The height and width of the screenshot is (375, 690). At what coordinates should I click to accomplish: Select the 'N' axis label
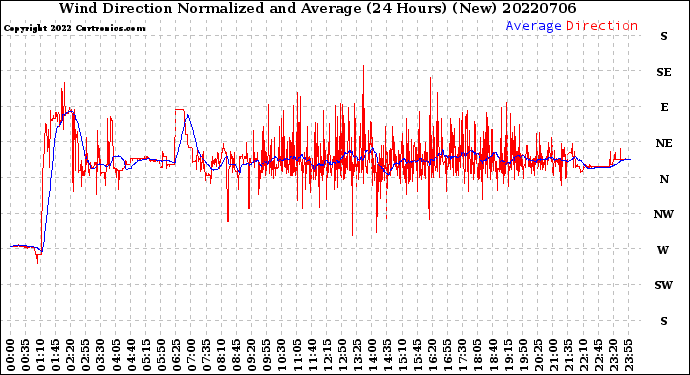pyautogui.click(x=664, y=179)
